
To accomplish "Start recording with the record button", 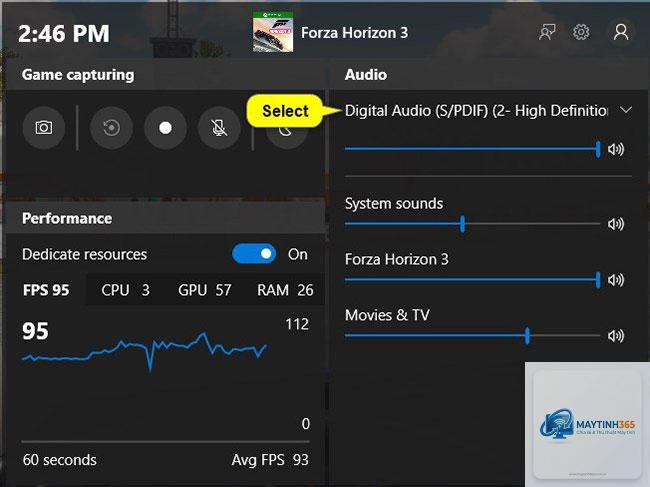I will 165,128.
